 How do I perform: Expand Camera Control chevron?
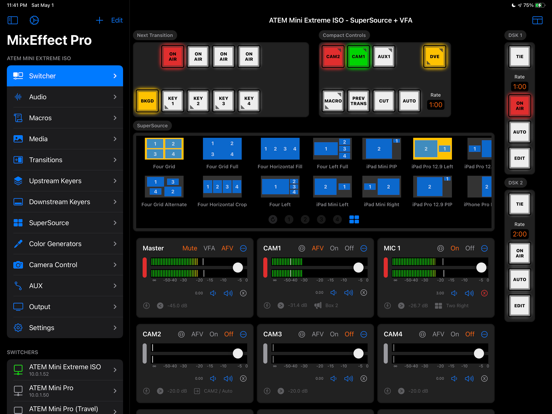115,265
